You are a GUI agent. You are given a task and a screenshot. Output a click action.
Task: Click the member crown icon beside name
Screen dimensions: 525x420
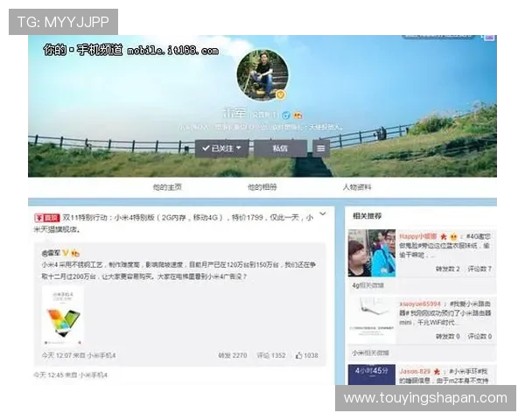tap(297, 115)
